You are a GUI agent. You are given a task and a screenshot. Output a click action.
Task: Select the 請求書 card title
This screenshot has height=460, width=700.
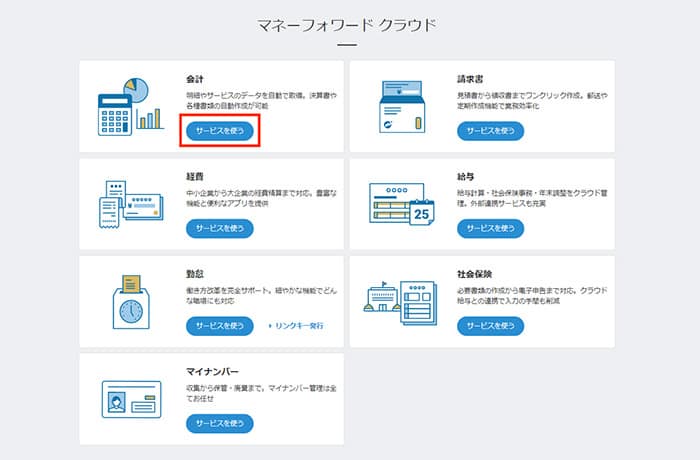(x=469, y=76)
